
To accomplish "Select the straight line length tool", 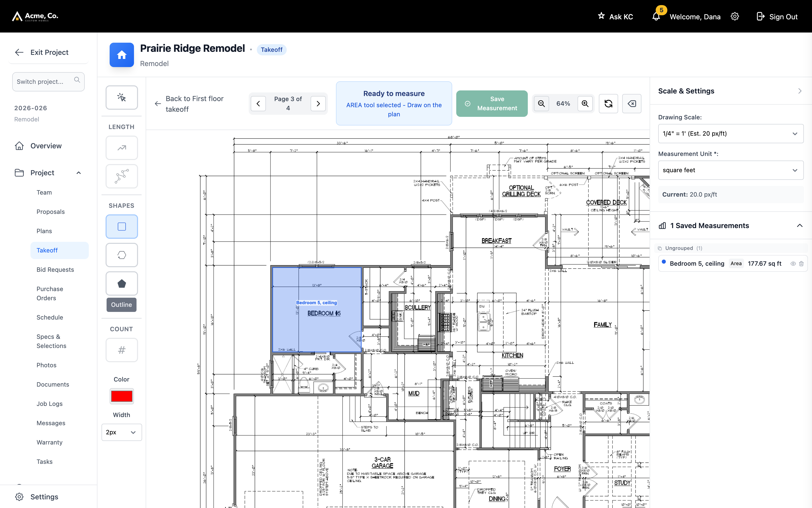I will pyautogui.click(x=122, y=148).
